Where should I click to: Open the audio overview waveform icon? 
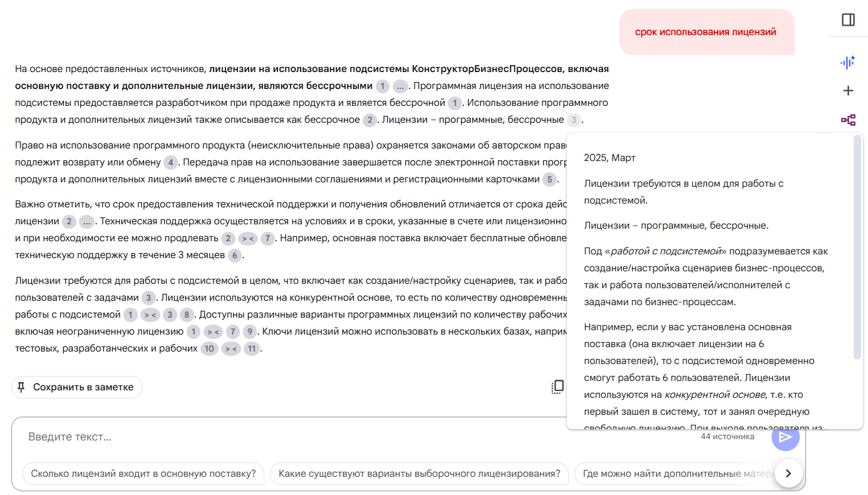coord(848,62)
